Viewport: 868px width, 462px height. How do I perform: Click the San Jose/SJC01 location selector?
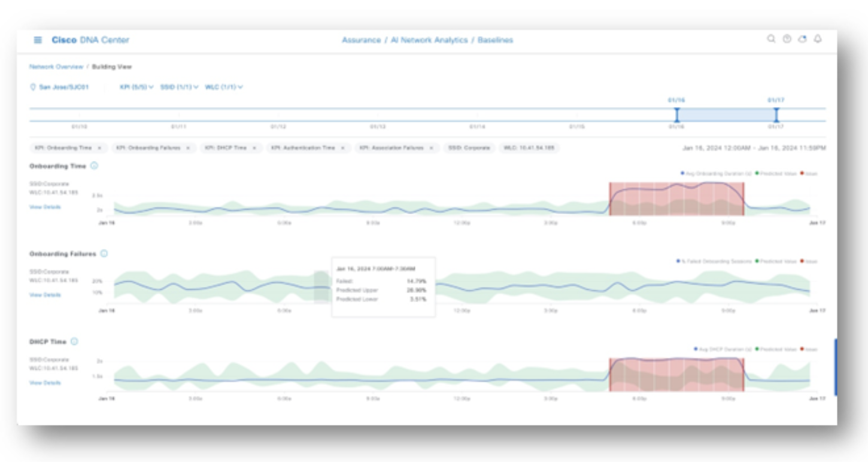click(59, 87)
